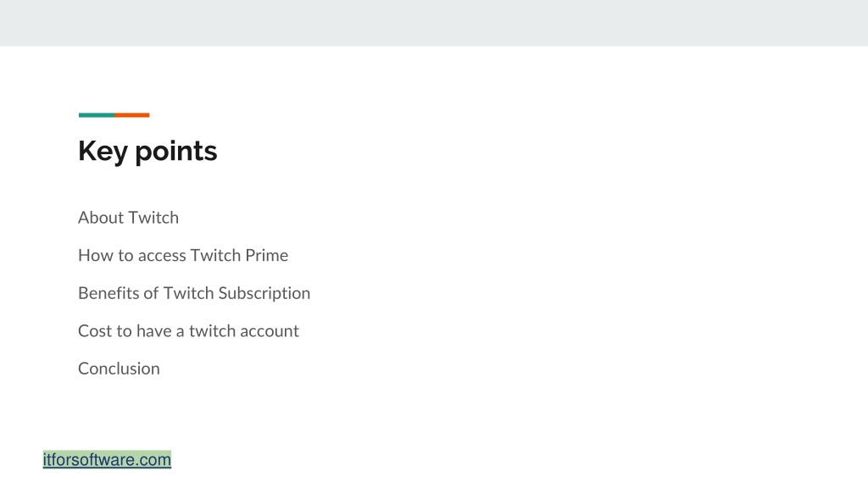868x488 pixels.
Task: Select the "Conclusion" bullet line
Action: click(119, 369)
